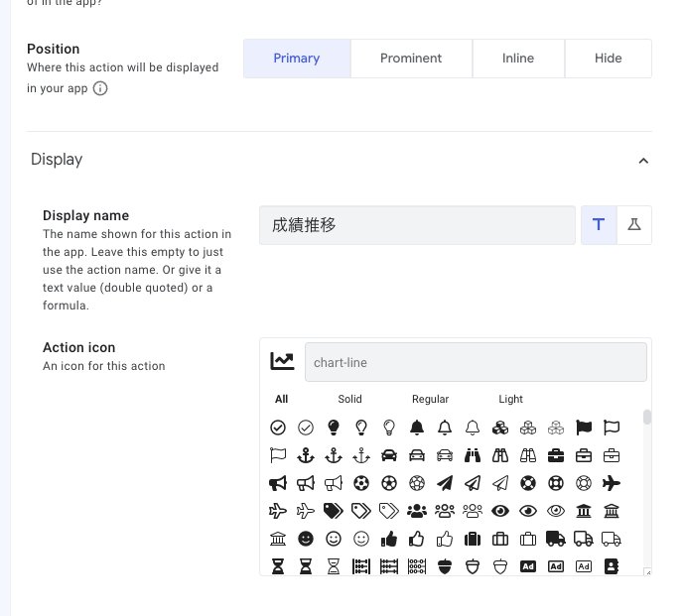The height and width of the screenshot is (616, 685).
Task: Switch icon filter to Solid
Action: 349,399
